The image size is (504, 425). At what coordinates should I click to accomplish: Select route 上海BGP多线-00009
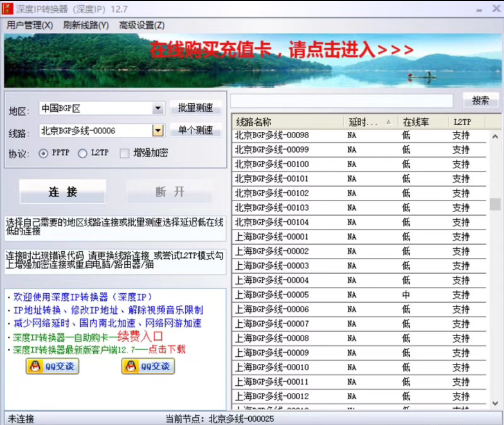[x=359, y=353]
